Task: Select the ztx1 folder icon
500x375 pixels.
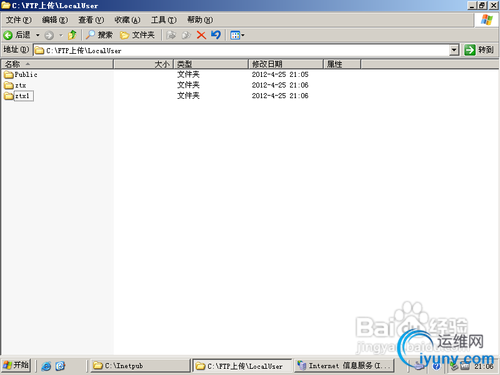Action: [x=9, y=96]
